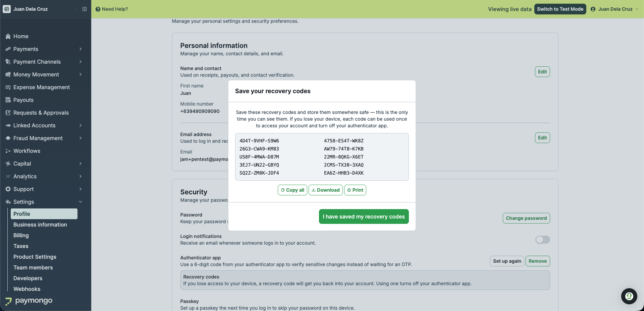
Task: Expand the Payments menu chevron
Action: point(80,49)
